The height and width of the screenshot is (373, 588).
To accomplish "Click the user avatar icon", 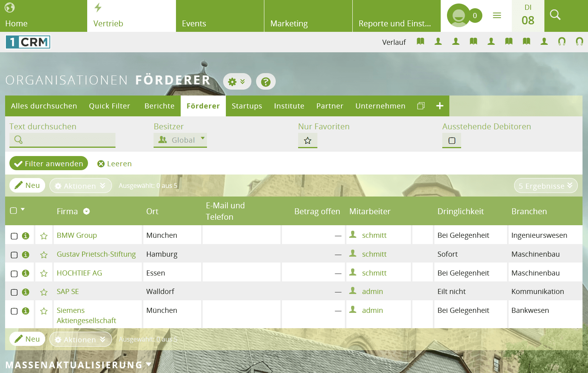I will click(458, 15).
